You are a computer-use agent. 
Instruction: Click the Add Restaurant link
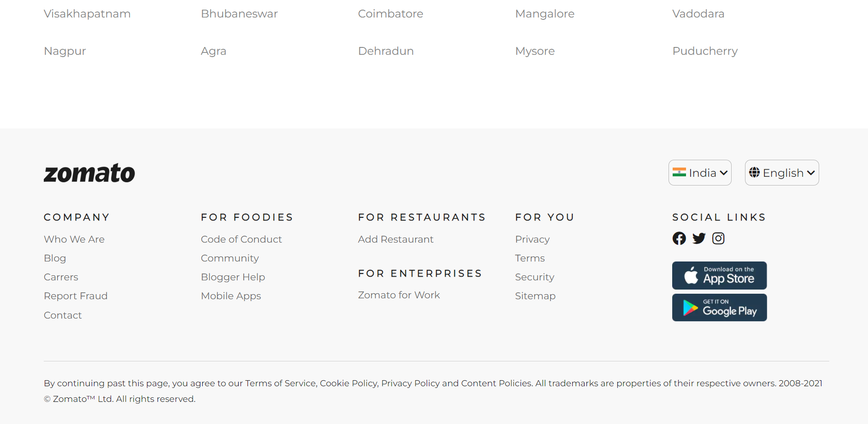(x=395, y=239)
